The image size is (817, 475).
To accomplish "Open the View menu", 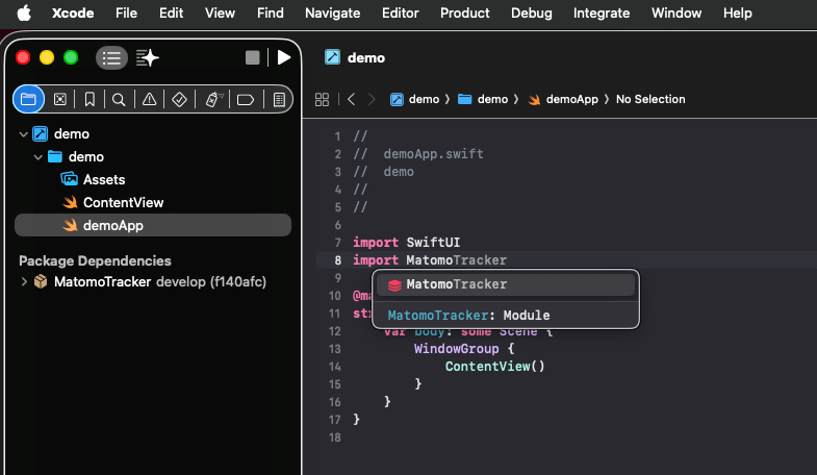I will (220, 13).
